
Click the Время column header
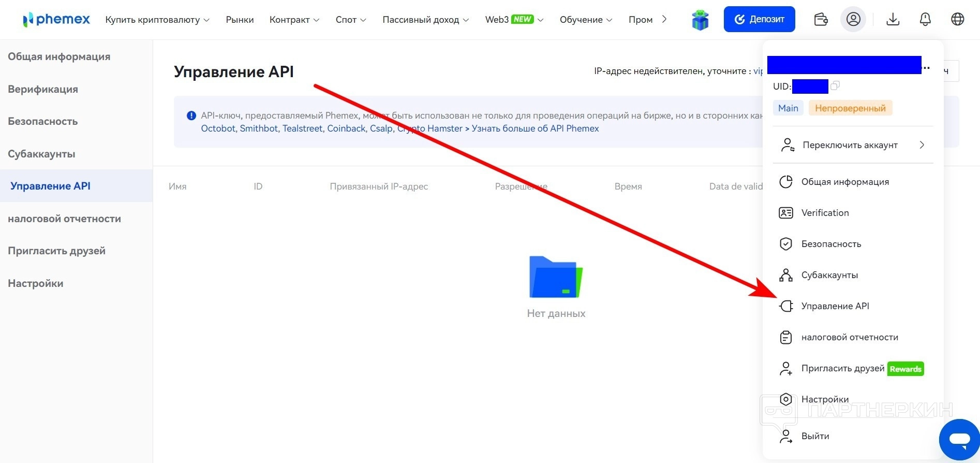(x=628, y=186)
